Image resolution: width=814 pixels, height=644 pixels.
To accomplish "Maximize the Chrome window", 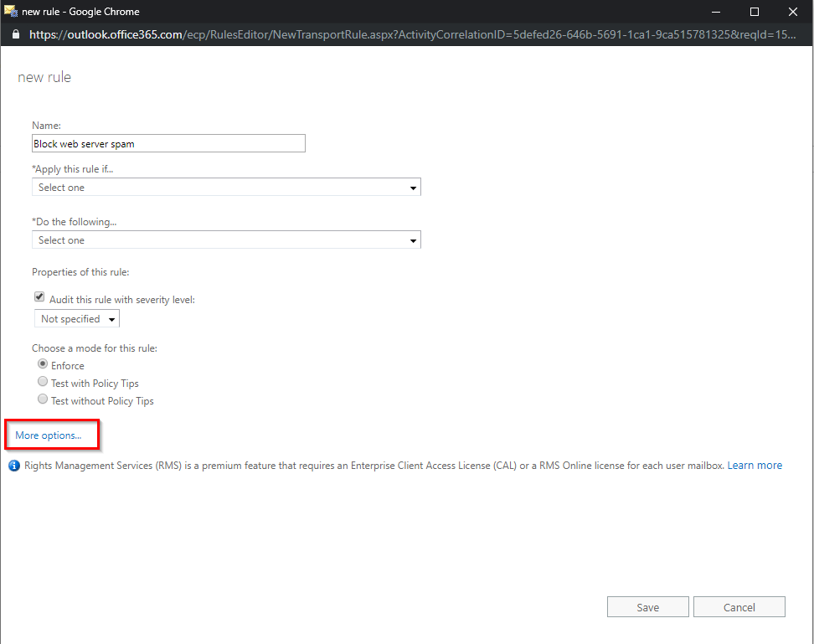I will [x=754, y=12].
